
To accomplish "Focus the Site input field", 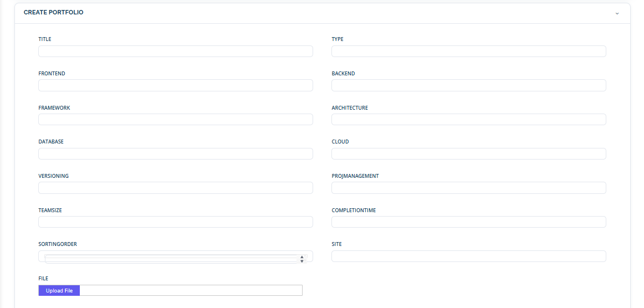I will point(469,256).
